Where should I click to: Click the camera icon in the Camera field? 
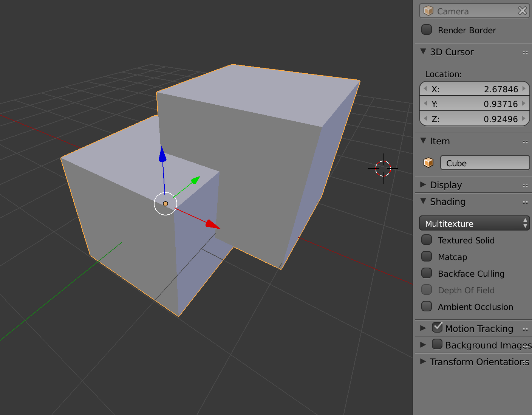(428, 11)
